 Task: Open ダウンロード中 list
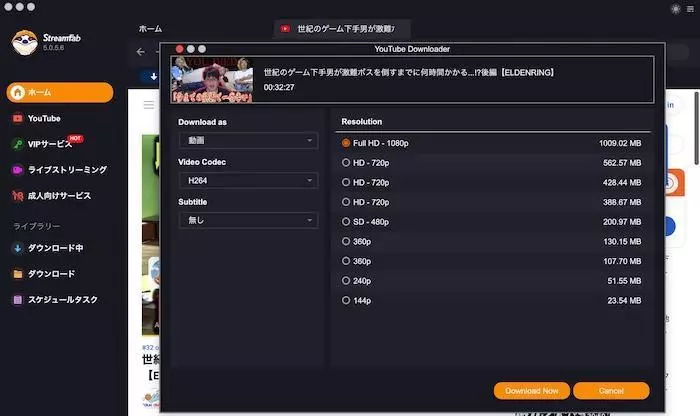coord(55,248)
